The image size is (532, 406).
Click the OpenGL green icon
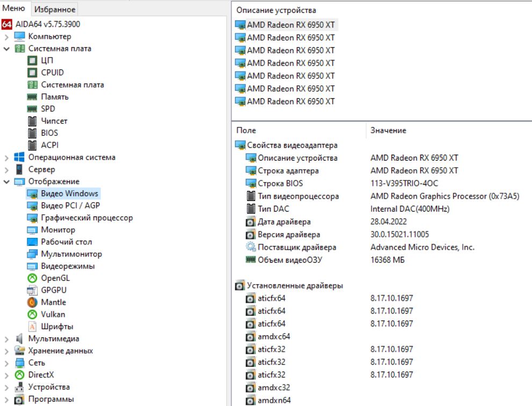pos(32,278)
